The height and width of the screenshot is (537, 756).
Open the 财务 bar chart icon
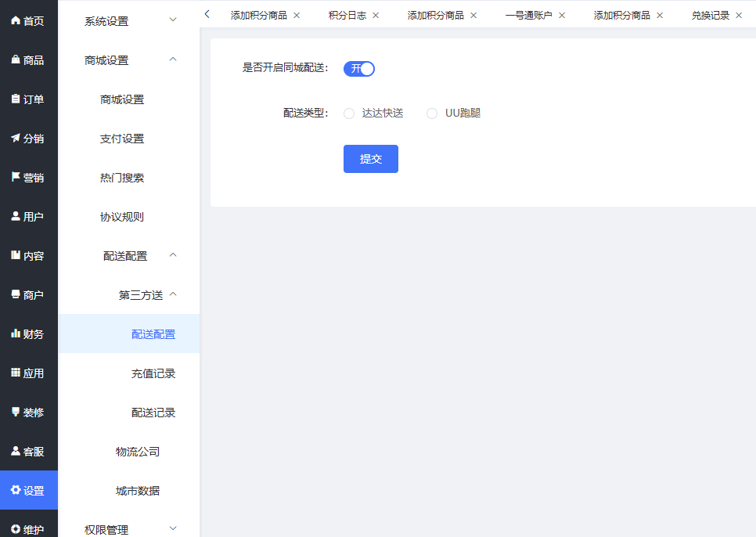[16, 333]
